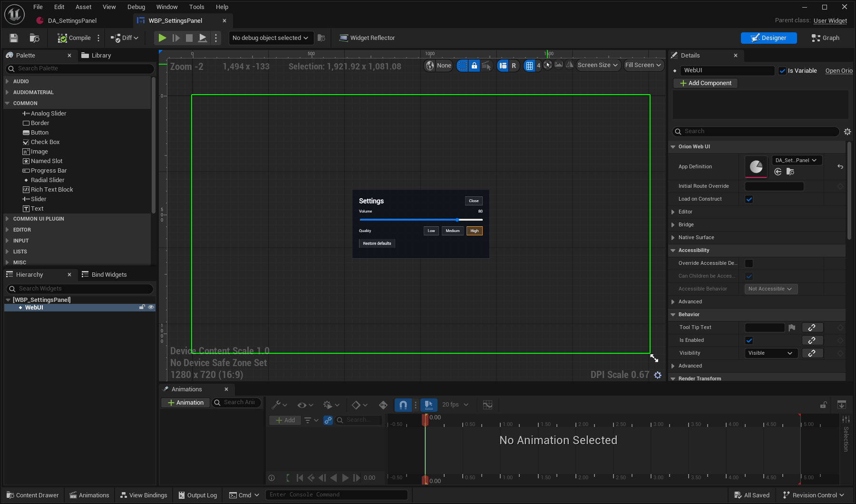Open the Asset menu
Image resolution: width=856 pixels, height=504 pixels.
pyautogui.click(x=83, y=7)
